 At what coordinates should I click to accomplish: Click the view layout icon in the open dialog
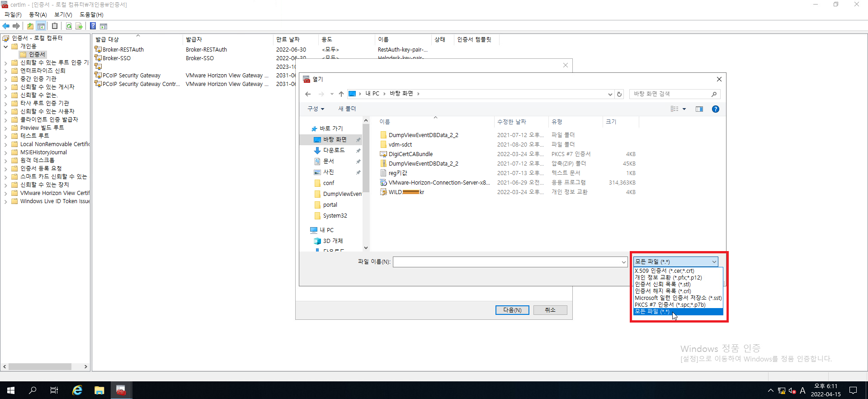(675, 109)
